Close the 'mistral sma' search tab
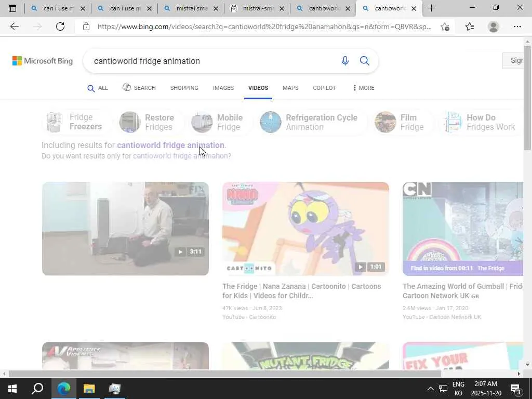The image size is (532, 399). coord(216,8)
